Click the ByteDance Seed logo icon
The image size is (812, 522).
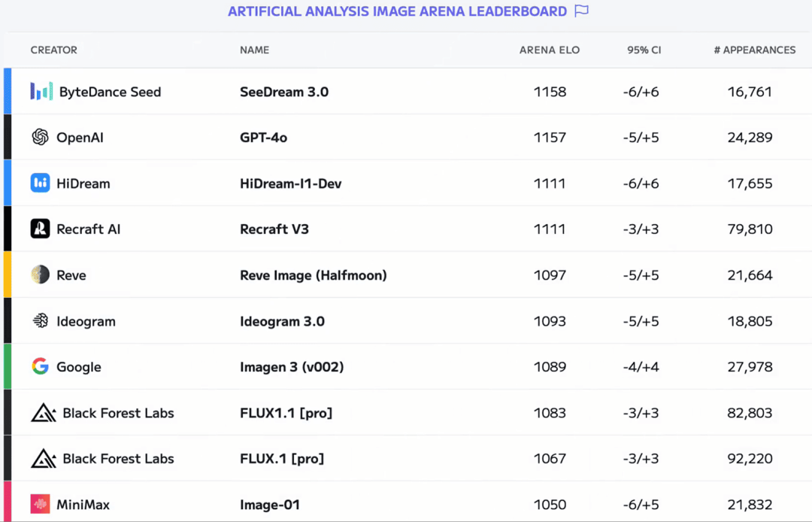coord(41,92)
